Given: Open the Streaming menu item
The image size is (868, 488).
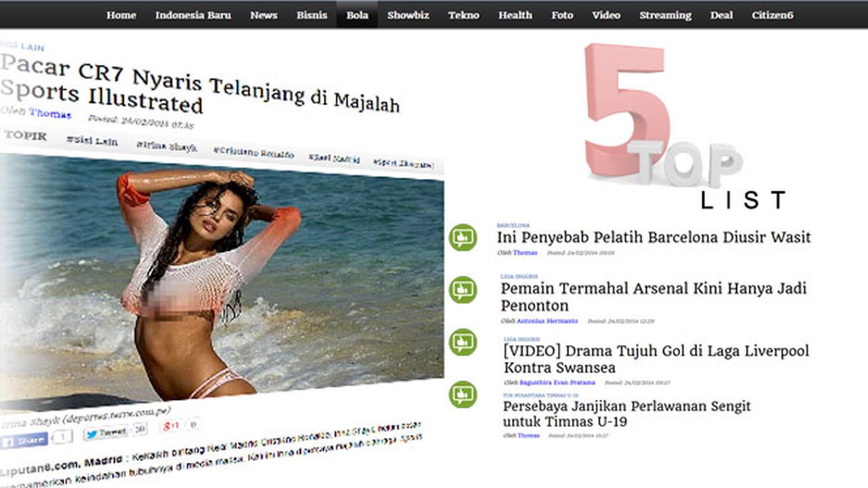Looking at the screenshot, I should (x=665, y=15).
